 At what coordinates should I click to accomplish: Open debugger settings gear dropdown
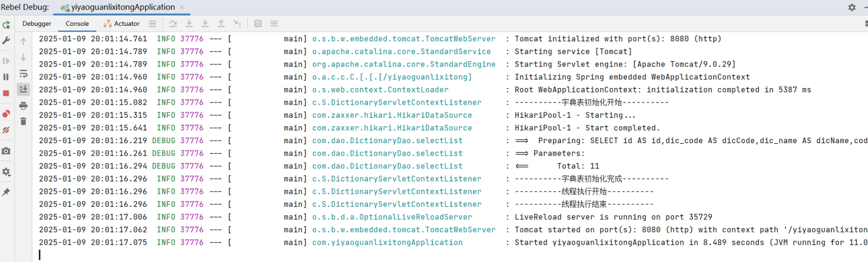6,172
